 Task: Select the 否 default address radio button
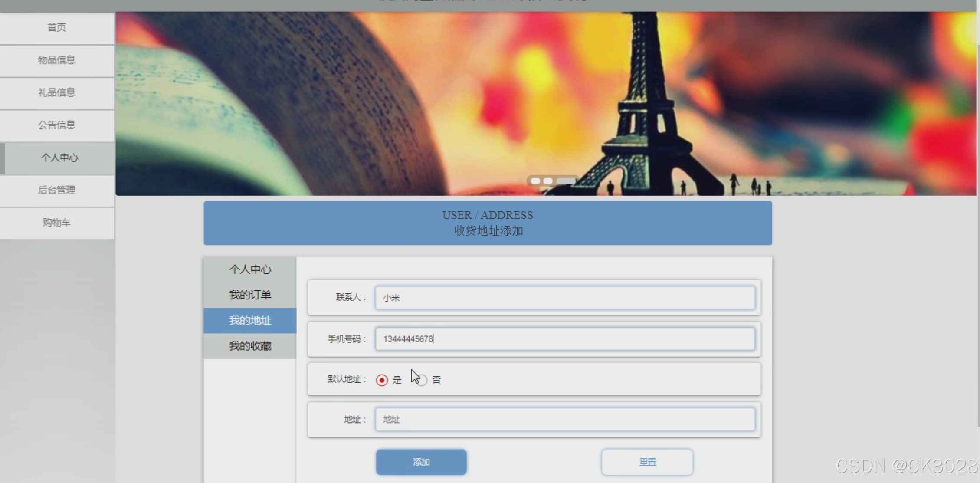(423, 380)
